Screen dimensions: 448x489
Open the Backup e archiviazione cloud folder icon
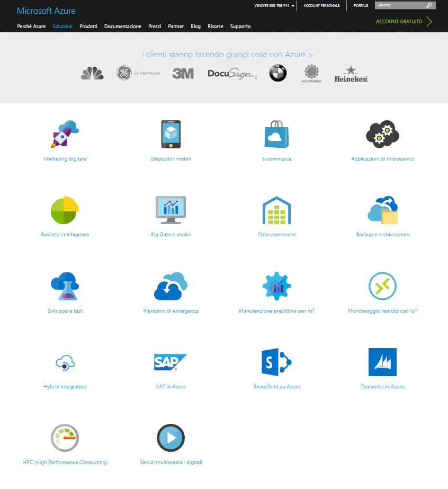pos(382,210)
